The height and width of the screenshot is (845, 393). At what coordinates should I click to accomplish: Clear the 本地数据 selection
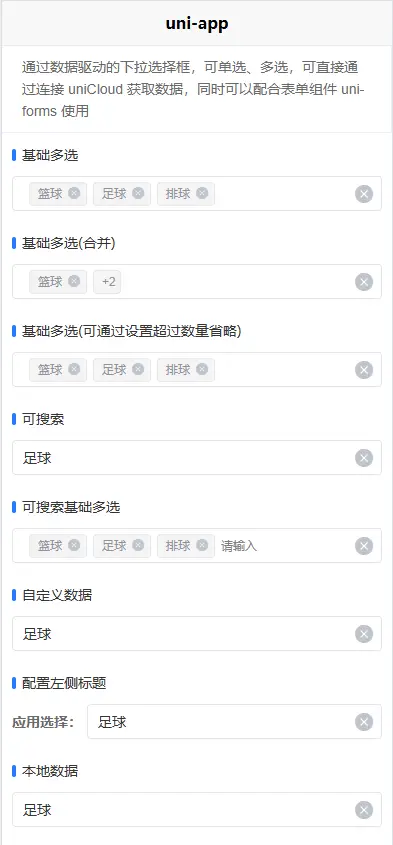pos(364,809)
